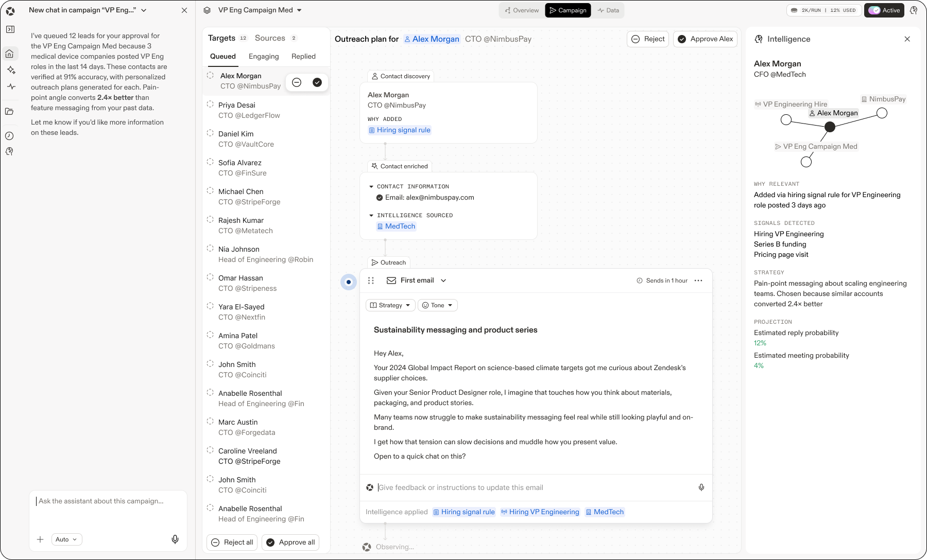
Task: Click the home icon in left sidebar
Action: (x=10, y=54)
